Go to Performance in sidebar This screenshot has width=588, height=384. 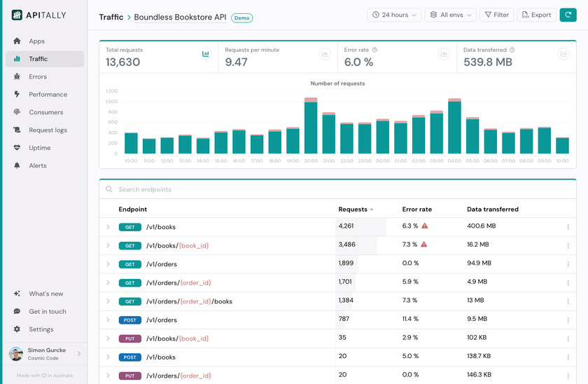[48, 95]
